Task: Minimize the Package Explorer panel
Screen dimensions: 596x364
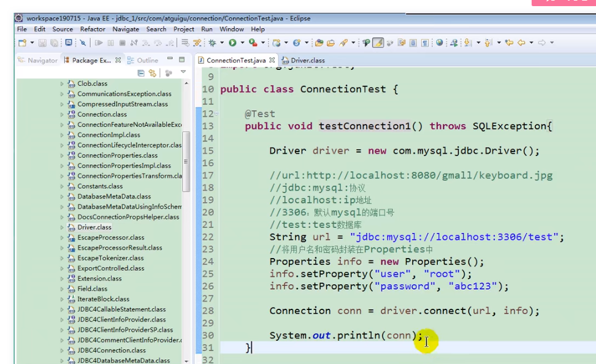Action: (170, 59)
